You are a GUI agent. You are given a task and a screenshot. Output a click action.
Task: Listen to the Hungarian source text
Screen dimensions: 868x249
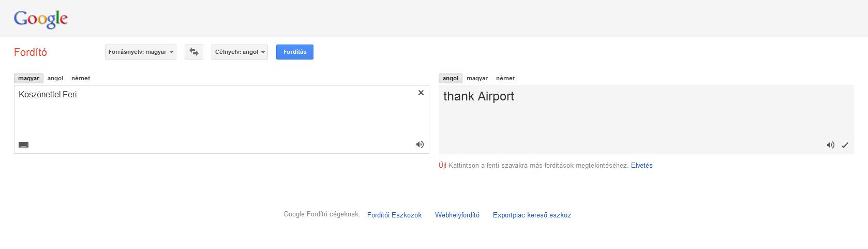tap(420, 144)
